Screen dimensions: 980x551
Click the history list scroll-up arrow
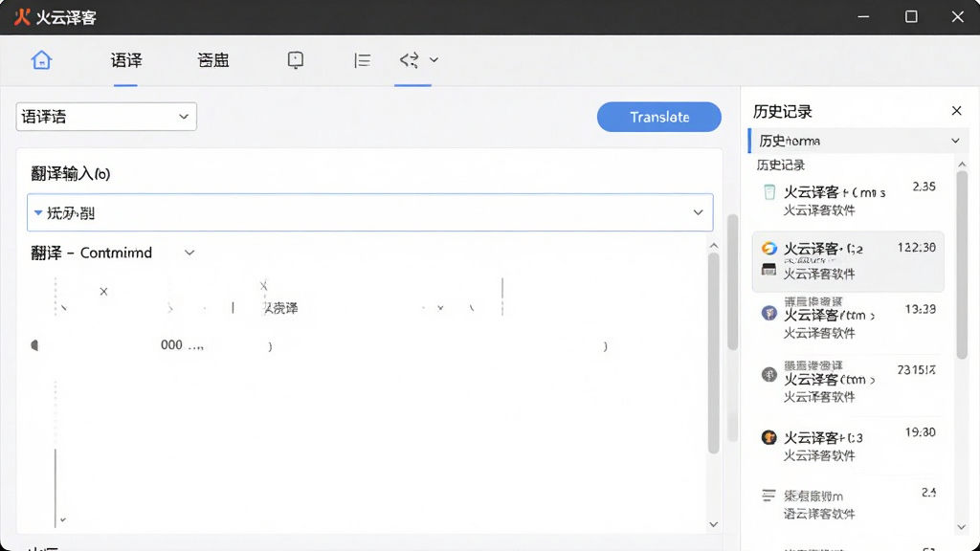pos(962,165)
